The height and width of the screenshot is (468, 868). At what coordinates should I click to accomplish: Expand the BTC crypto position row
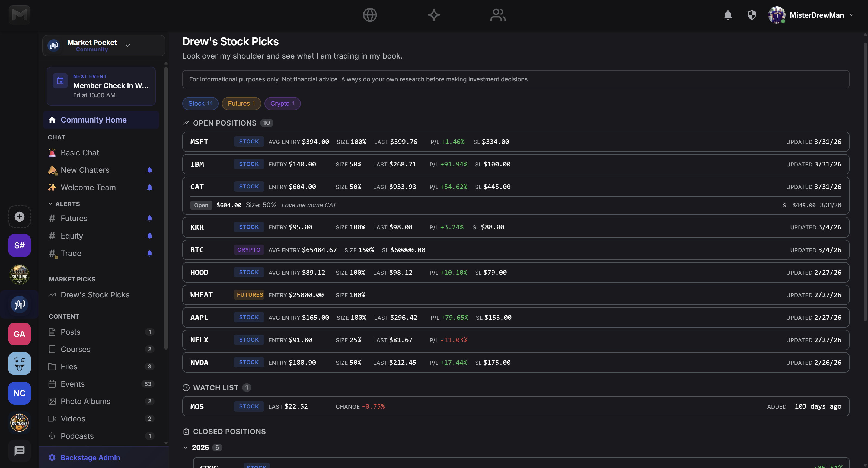pos(516,250)
